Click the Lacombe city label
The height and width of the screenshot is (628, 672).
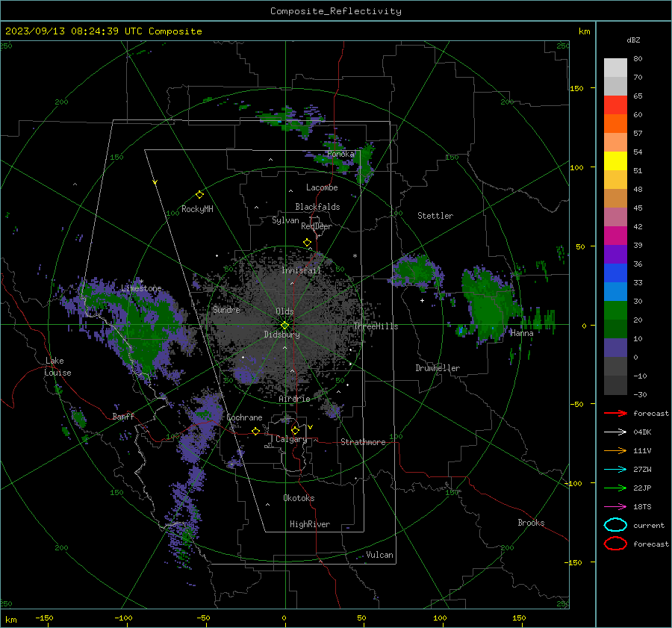coord(322,187)
